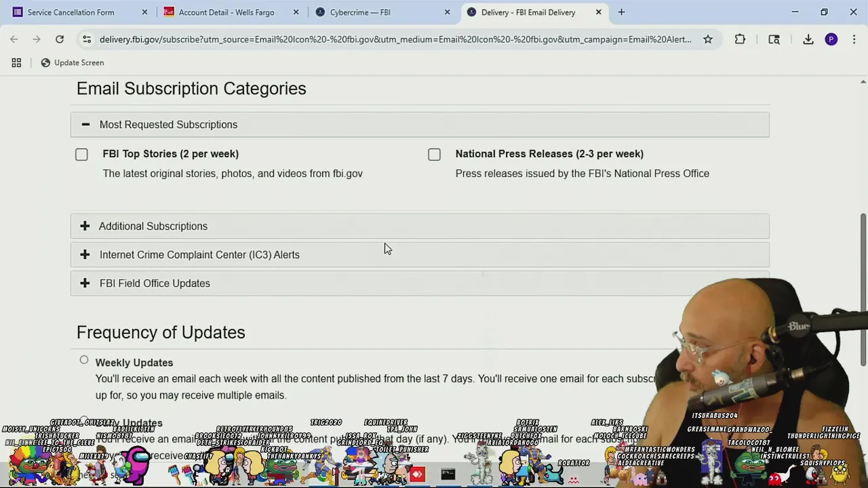This screenshot has height=488, width=868.
Task: Check the FBI Top Stories checkbox
Action: point(81,155)
